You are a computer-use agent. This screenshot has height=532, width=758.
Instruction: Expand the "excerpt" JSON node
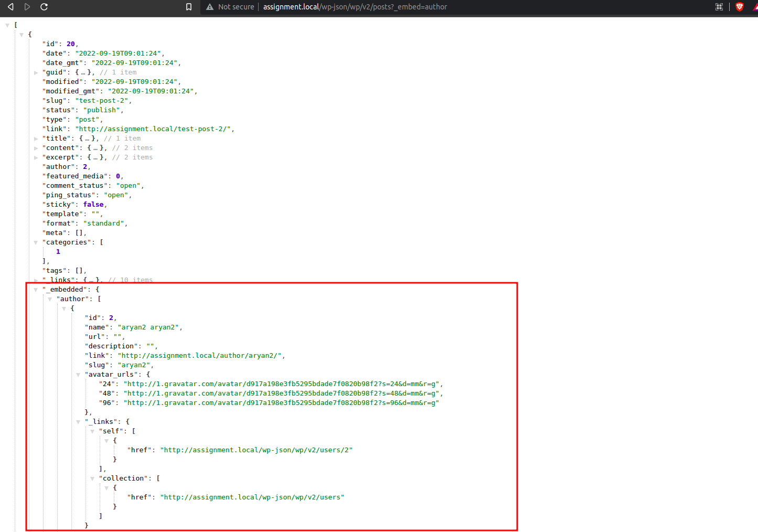(x=36, y=157)
